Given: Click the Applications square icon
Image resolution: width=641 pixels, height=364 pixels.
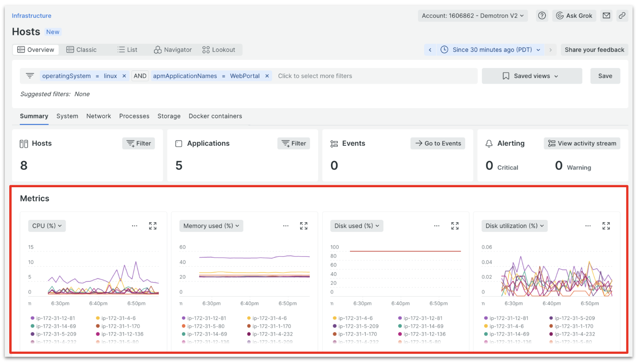Looking at the screenshot, I should (179, 144).
